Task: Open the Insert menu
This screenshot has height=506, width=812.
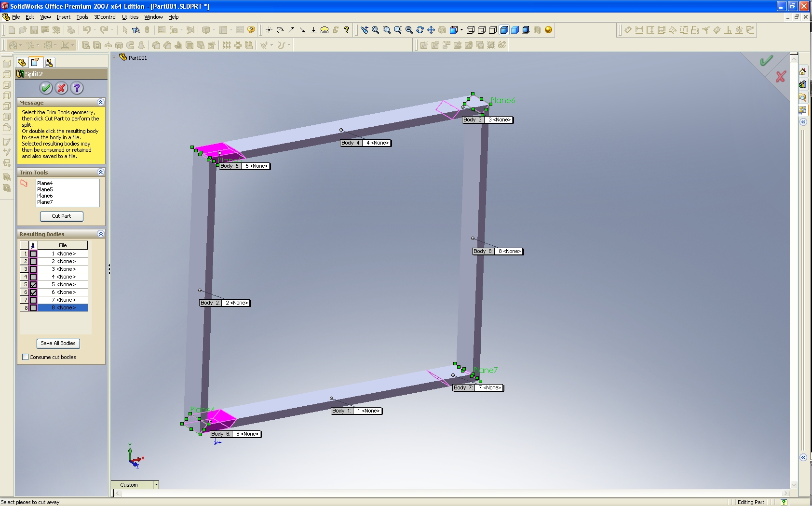Action: (x=63, y=17)
